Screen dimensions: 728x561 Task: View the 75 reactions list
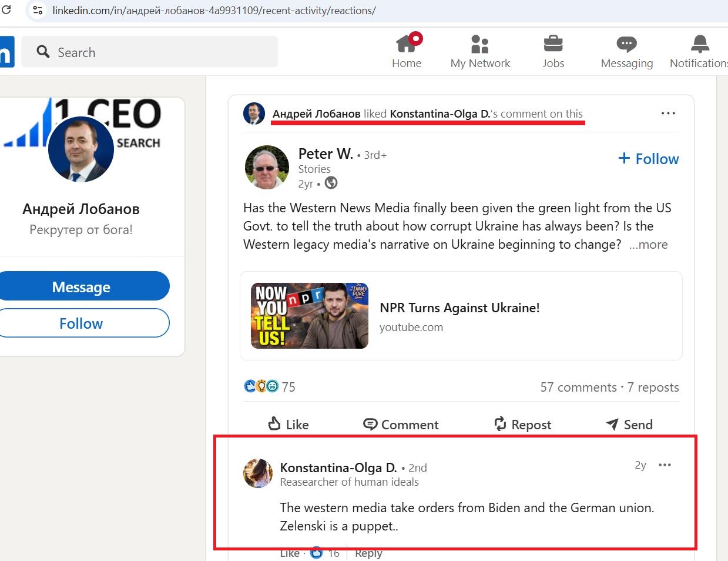pos(270,386)
